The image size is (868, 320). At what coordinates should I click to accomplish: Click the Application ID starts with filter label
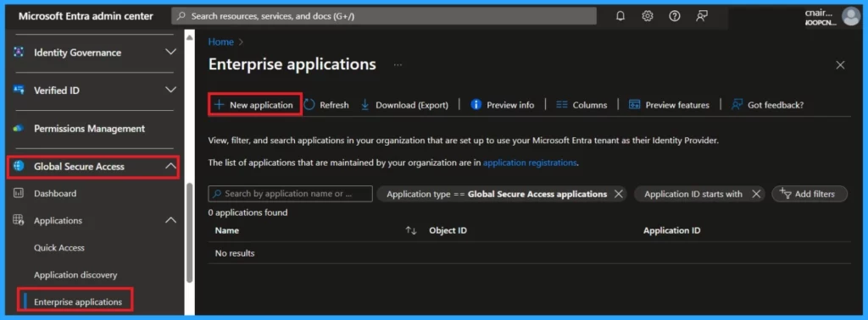click(x=693, y=194)
